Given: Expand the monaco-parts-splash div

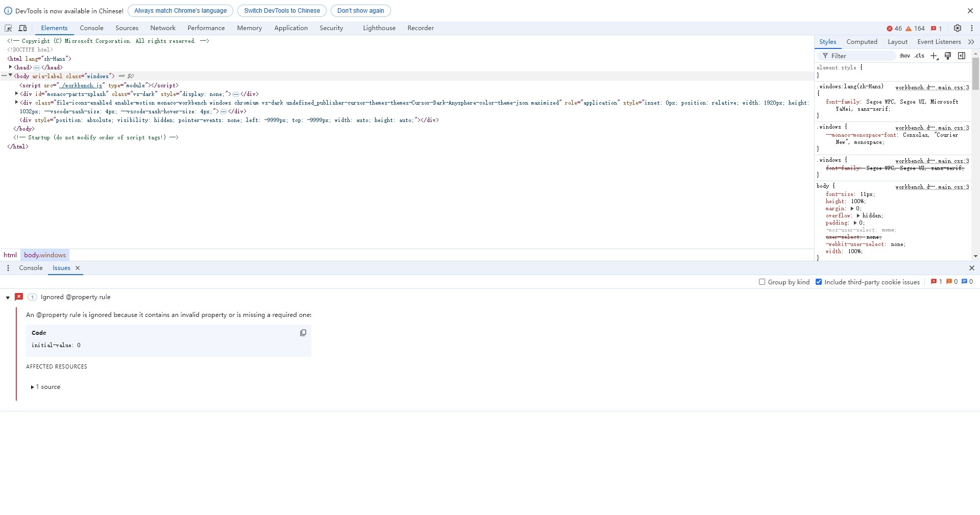Looking at the screenshot, I should coord(16,93).
